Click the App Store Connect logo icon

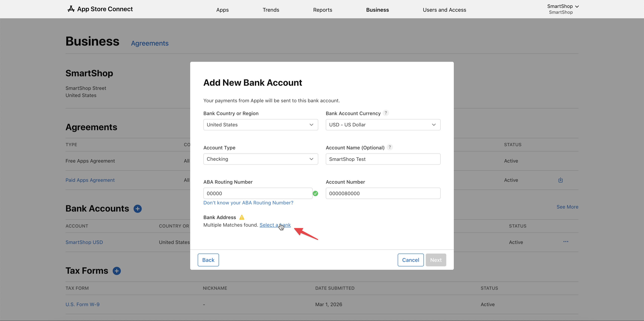(x=71, y=9)
